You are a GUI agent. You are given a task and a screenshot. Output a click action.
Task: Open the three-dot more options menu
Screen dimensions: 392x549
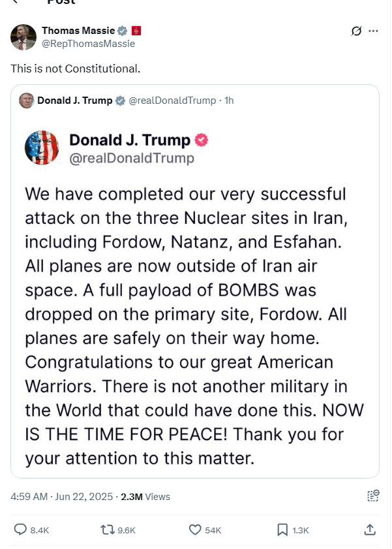pyautogui.click(x=373, y=31)
